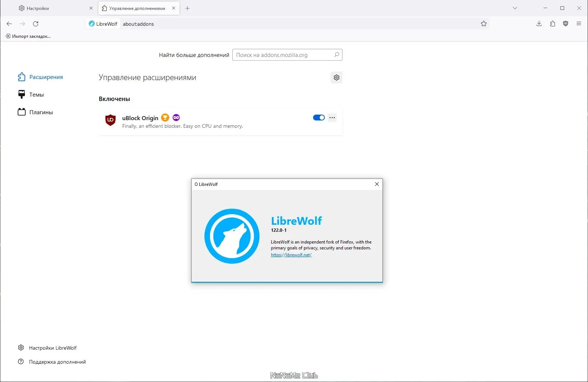The image size is (588, 382).
Task: Click the uBlock Origin shield logo
Action: (110, 120)
